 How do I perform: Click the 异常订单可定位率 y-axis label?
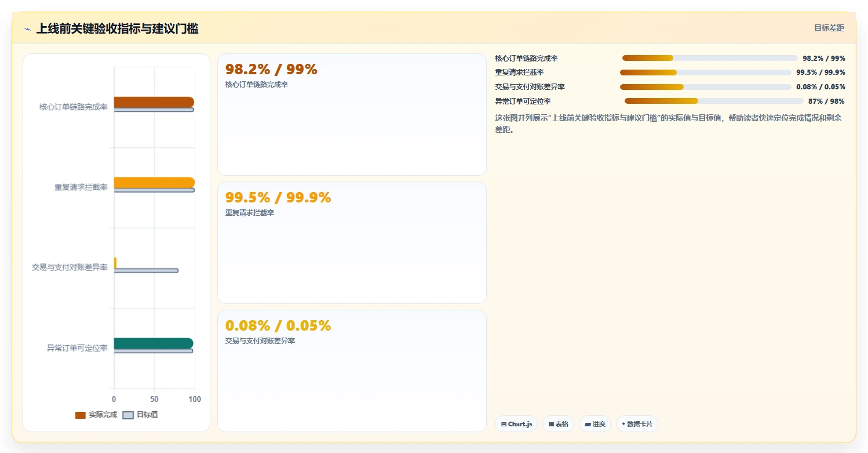pos(77,348)
